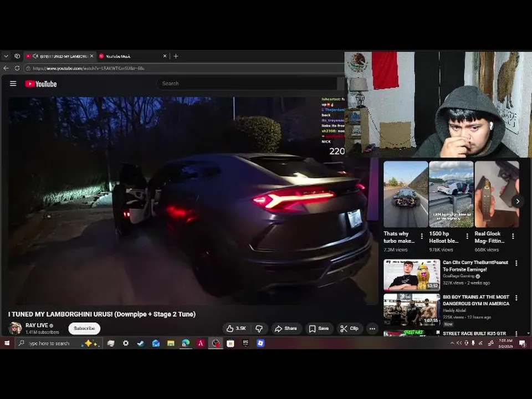Open the Windows notification center icon
Viewport: 532px width, 399px height.
(523, 344)
